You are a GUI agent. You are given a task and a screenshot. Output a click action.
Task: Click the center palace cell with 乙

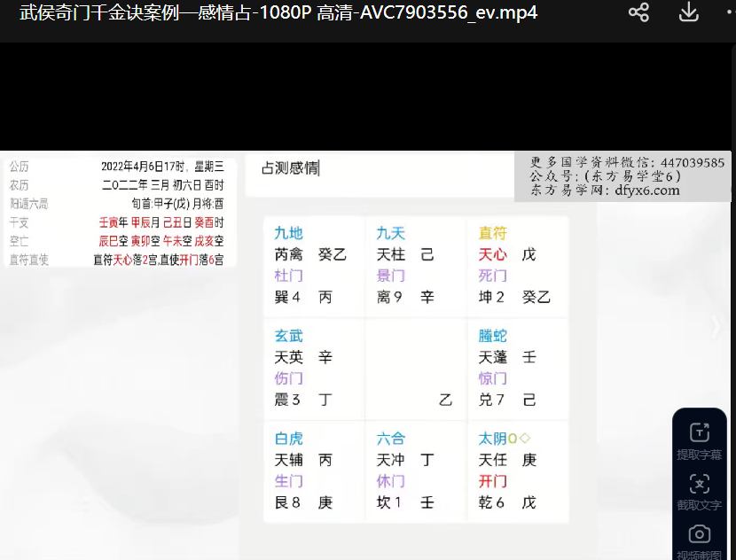[416, 368]
